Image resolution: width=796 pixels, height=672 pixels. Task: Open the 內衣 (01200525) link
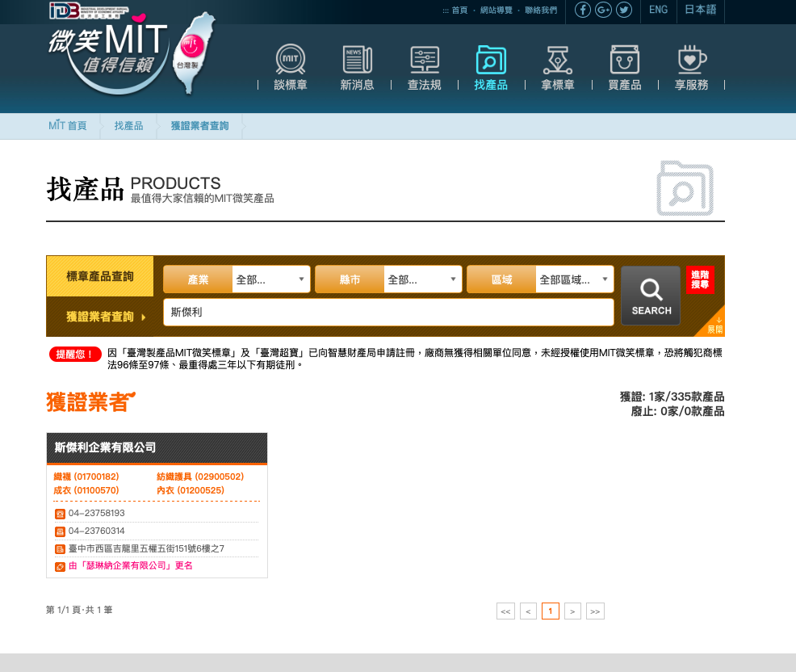191,490
